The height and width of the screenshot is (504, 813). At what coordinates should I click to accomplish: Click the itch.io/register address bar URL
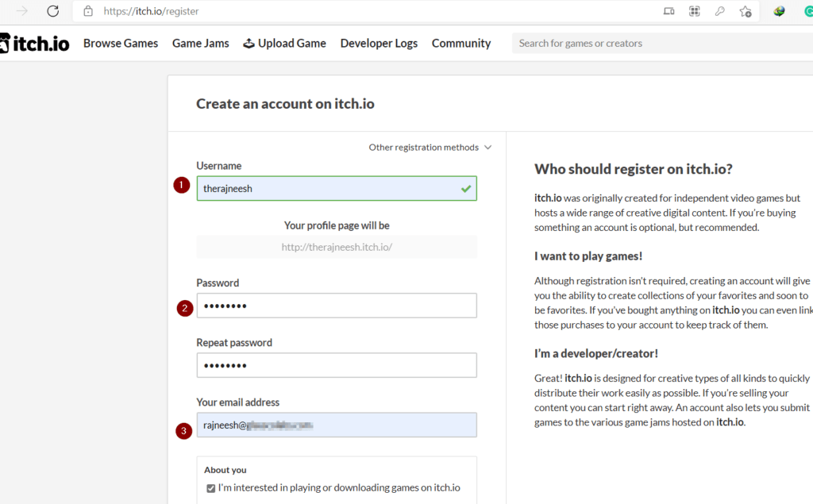[x=151, y=11]
